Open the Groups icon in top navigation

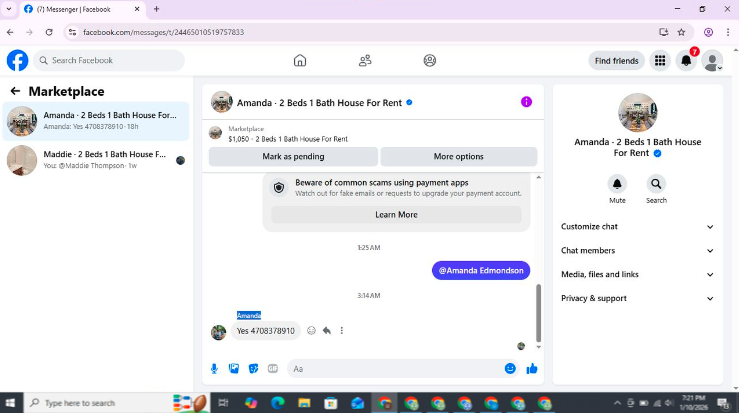(x=429, y=60)
